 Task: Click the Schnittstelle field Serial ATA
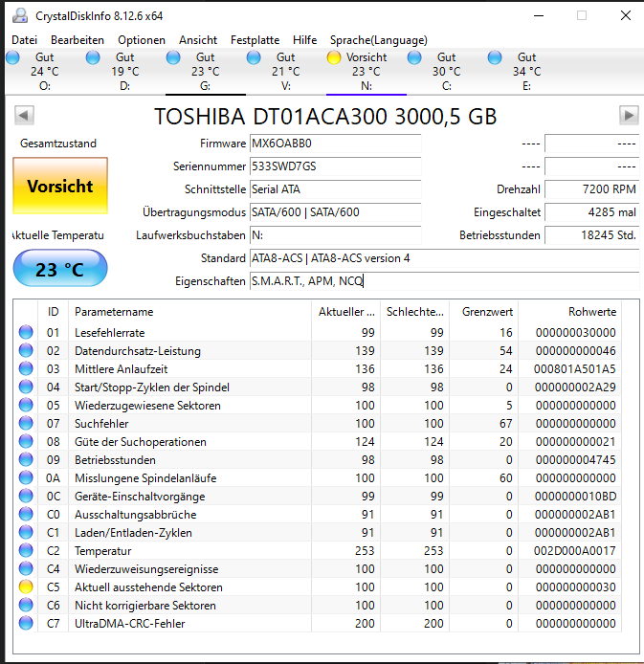tap(335, 189)
